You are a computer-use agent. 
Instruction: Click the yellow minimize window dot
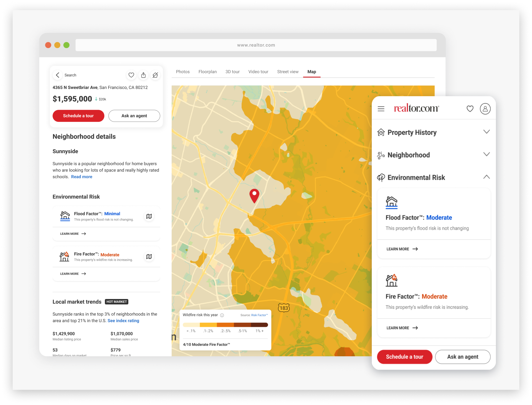57,45
